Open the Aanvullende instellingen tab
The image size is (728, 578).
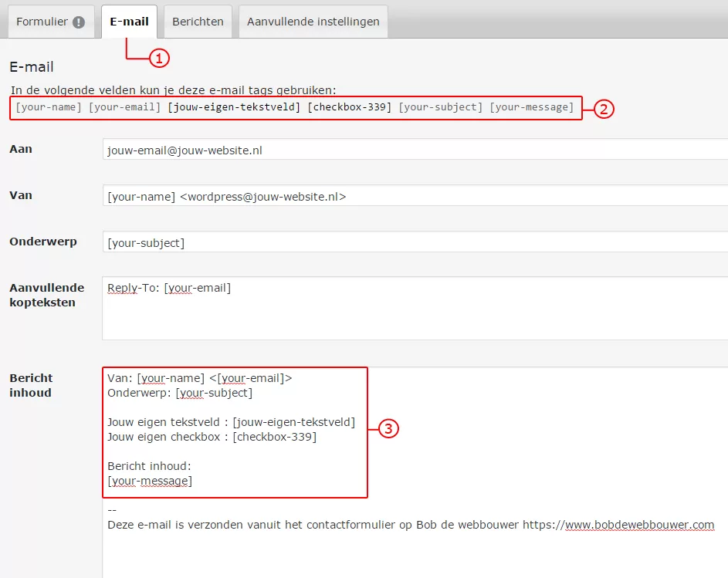click(x=313, y=22)
